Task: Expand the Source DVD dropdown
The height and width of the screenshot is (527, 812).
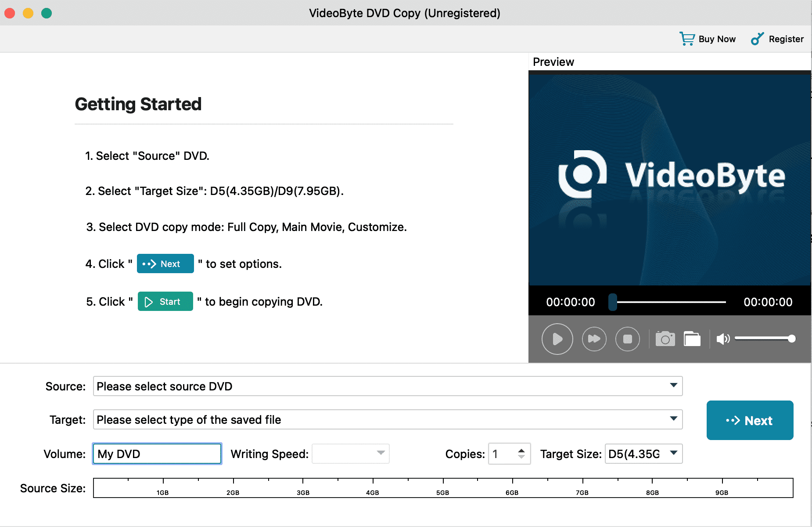Action: [x=673, y=386]
